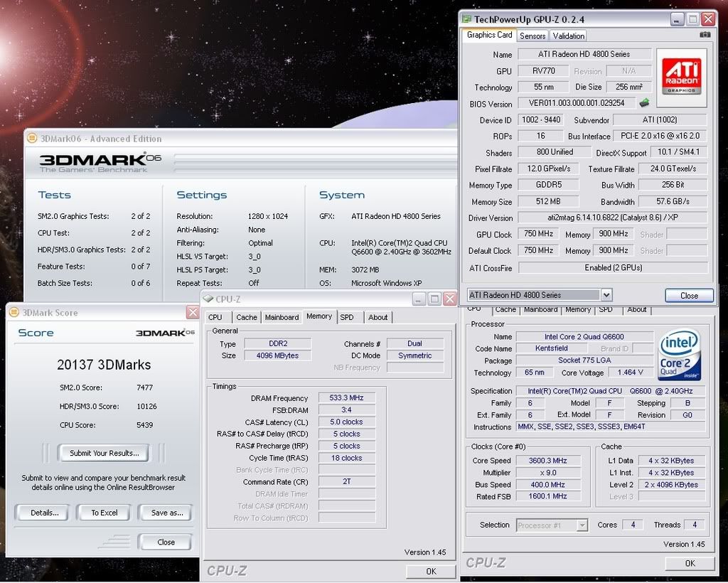Select the Graphics Card tab in GPU-Z
The height and width of the screenshot is (583, 728).
click(x=489, y=35)
